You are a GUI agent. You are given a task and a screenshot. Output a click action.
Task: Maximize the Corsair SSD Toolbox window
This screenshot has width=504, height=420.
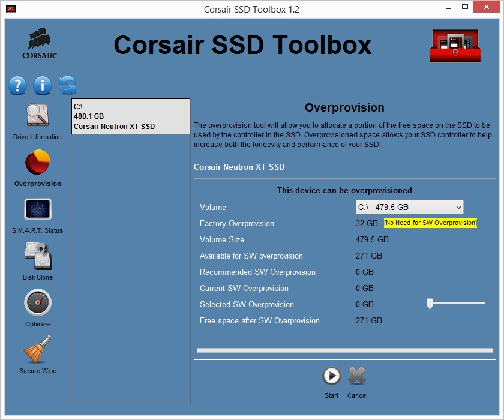pyautogui.click(x=465, y=7)
